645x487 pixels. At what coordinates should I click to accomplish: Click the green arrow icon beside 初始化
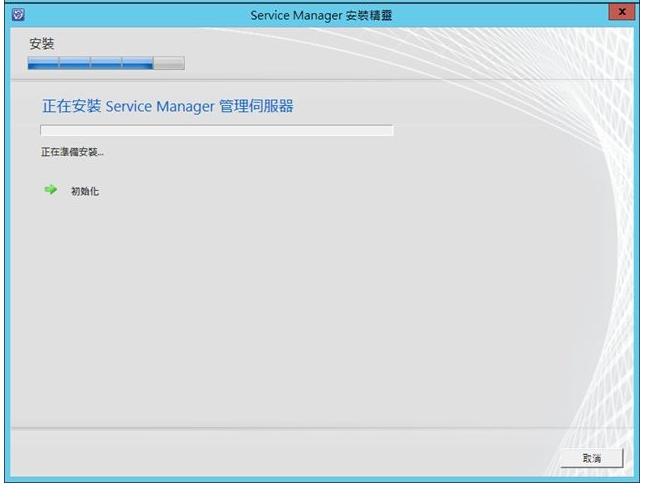tap(51, 189)
